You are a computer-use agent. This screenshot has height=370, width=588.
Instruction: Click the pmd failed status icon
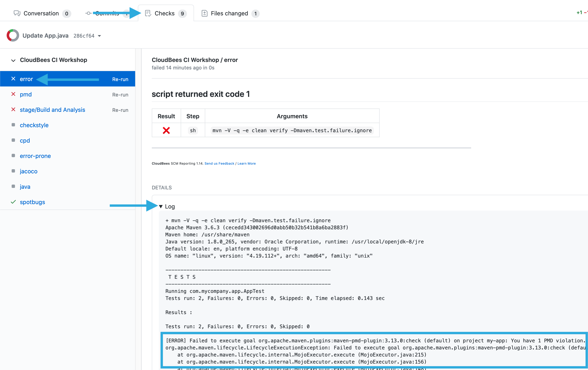click(x=13, y=94)
